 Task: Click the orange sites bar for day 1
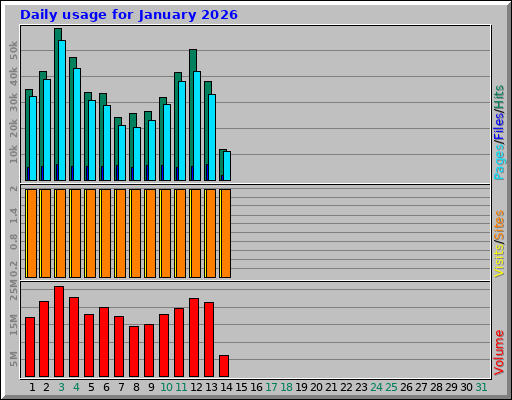(32, 233)
